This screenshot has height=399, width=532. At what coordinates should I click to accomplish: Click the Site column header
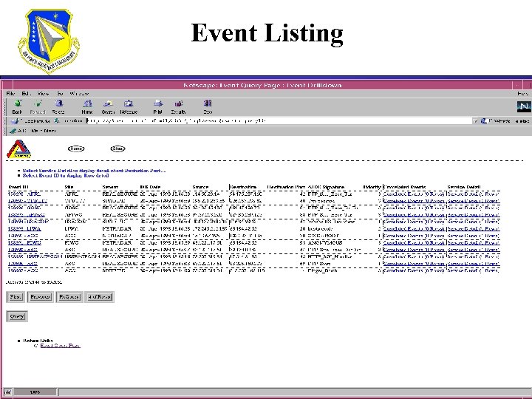click(x=69, y=187)
